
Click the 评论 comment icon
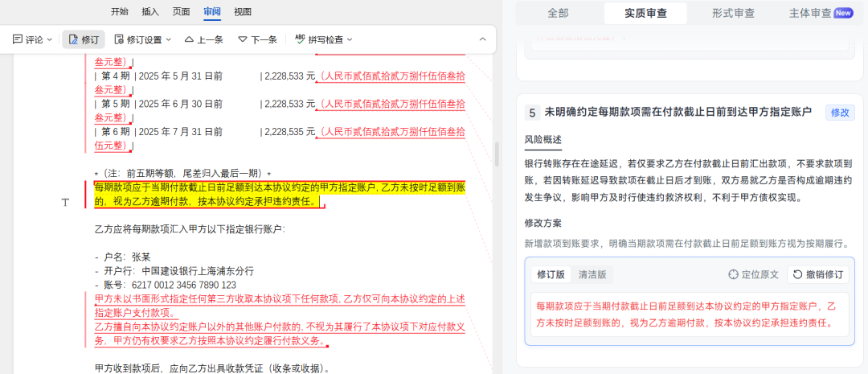(x=18, y=39)
